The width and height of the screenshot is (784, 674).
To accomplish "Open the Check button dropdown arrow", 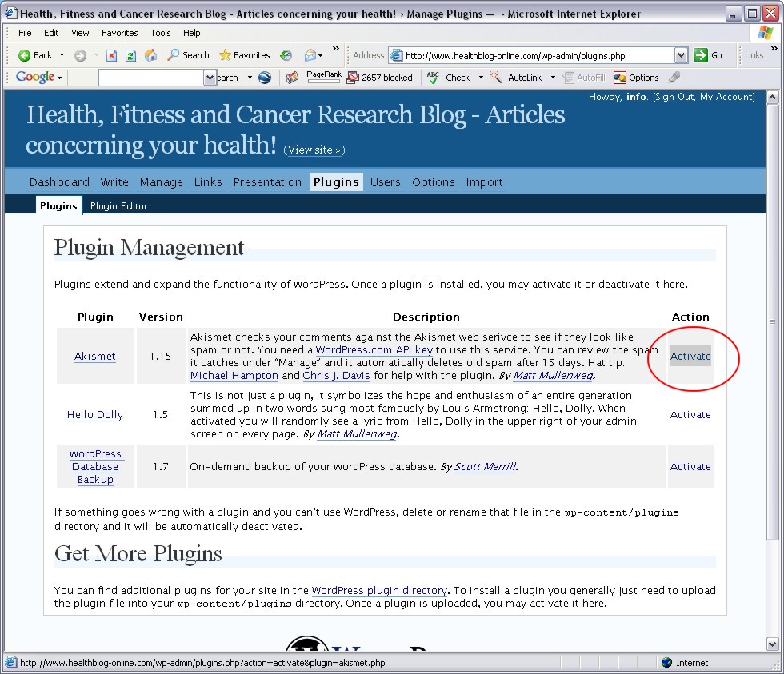I will 481,78.
